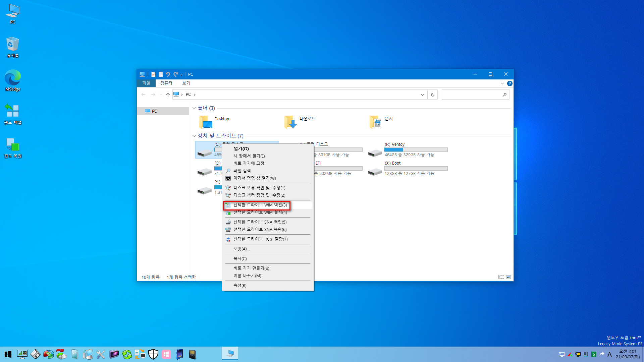Screen dimensions: 644x362
Task: Choose 디스크 오류 확인 및 수정(1)
Action: coord(268,188)
